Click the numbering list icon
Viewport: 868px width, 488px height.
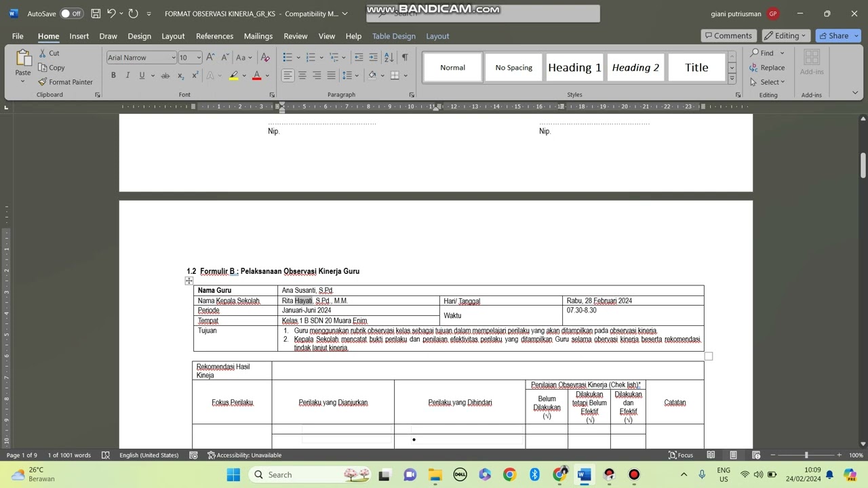pos(311,58)
